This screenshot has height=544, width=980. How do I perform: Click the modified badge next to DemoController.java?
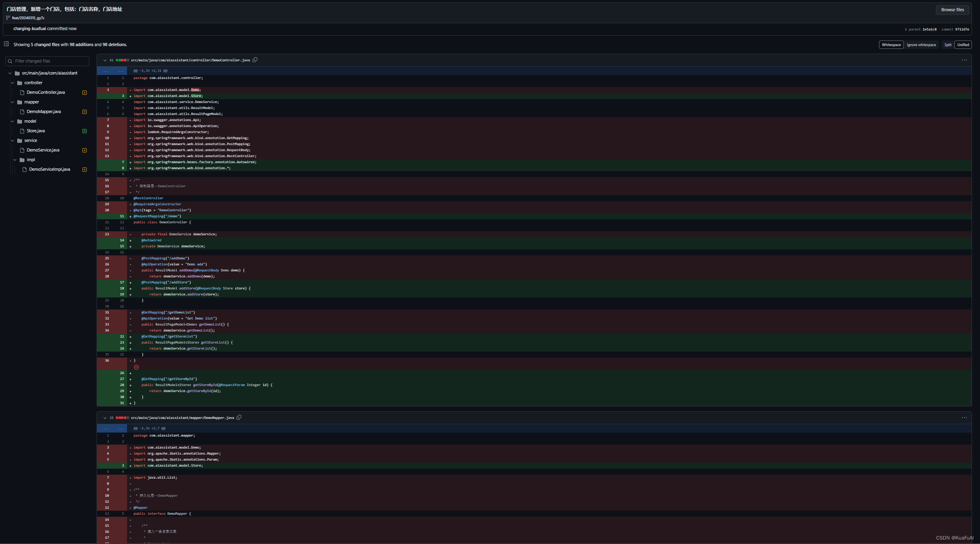pos(85,93)
